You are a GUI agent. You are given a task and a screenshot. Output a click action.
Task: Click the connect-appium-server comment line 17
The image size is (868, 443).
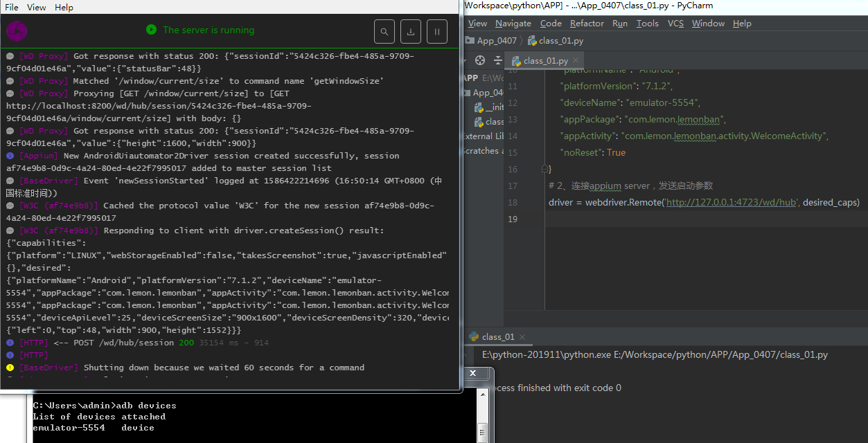point(630,186)
